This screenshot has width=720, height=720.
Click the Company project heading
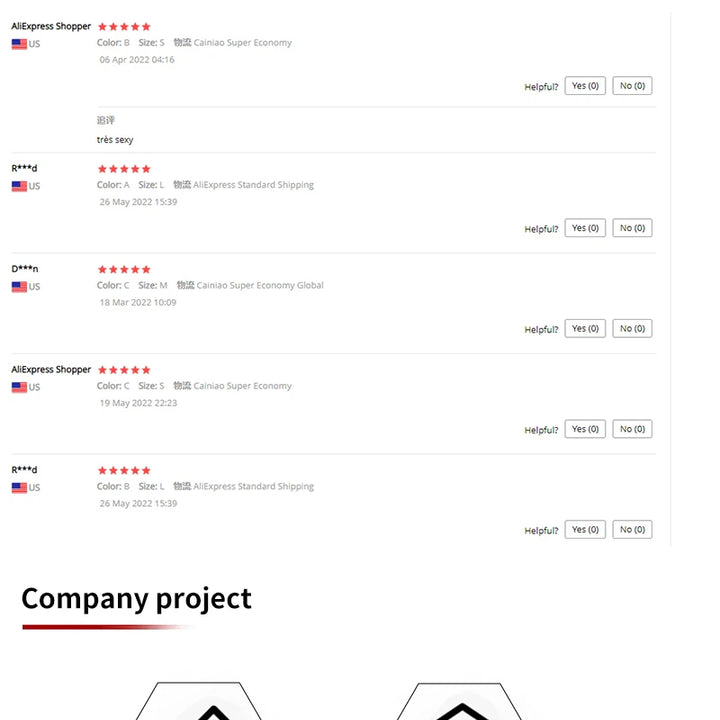[136, 599]
